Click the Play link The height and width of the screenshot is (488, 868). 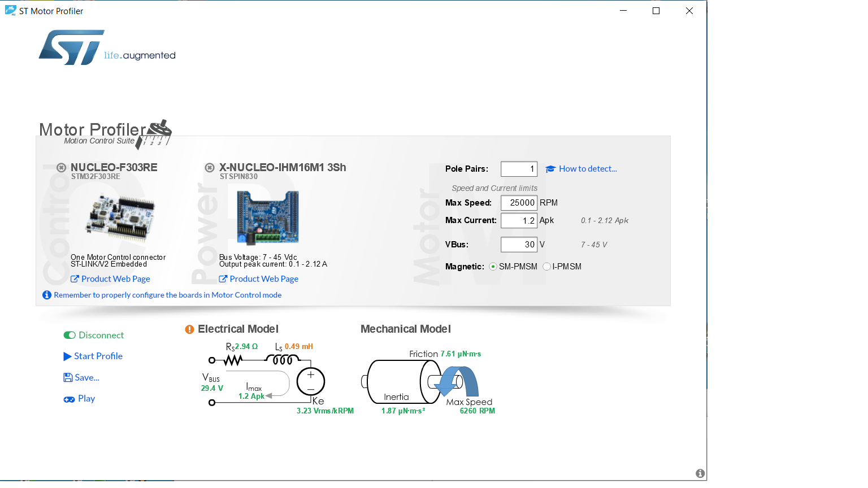(86, 399)
